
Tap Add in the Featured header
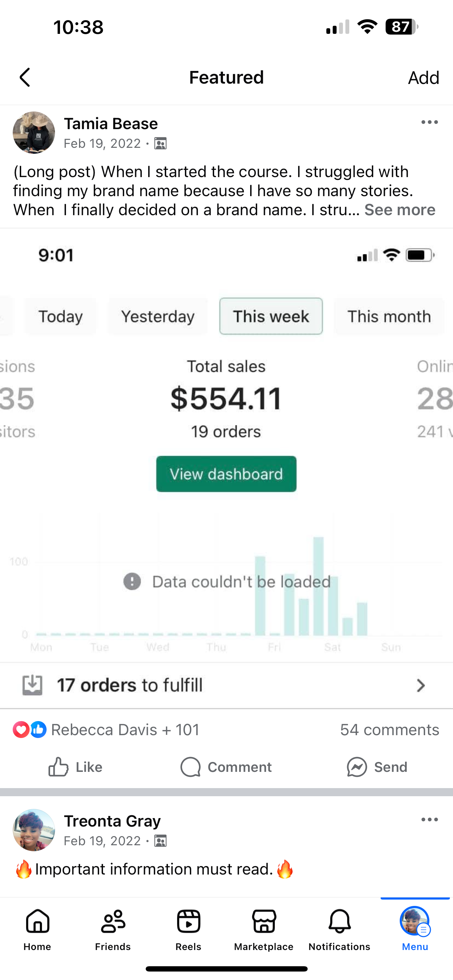[423, 78]
